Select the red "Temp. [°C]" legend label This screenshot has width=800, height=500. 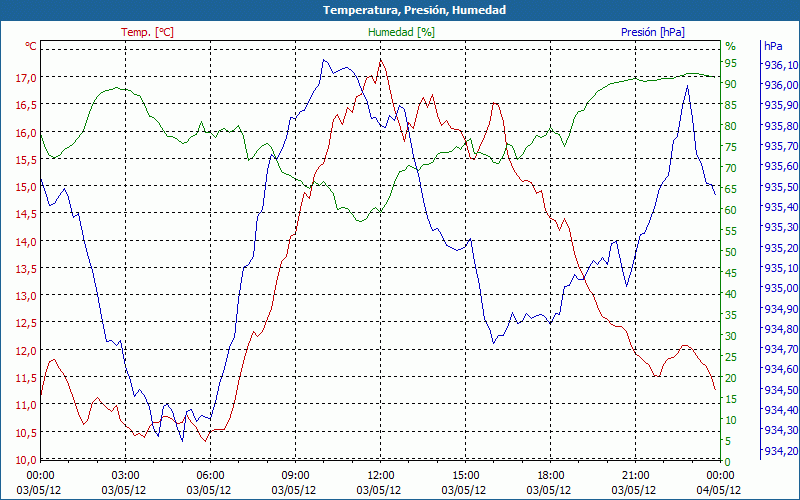click(147, 32)
